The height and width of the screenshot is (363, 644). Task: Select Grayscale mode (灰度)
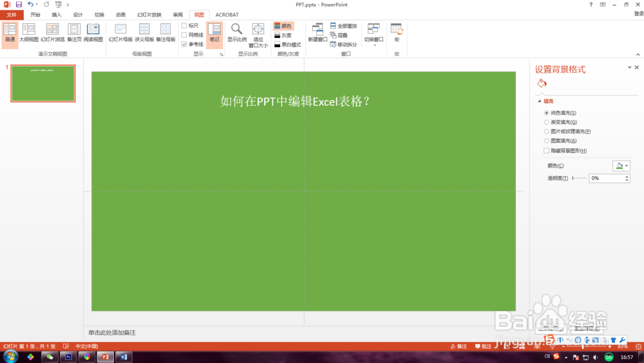283,35
